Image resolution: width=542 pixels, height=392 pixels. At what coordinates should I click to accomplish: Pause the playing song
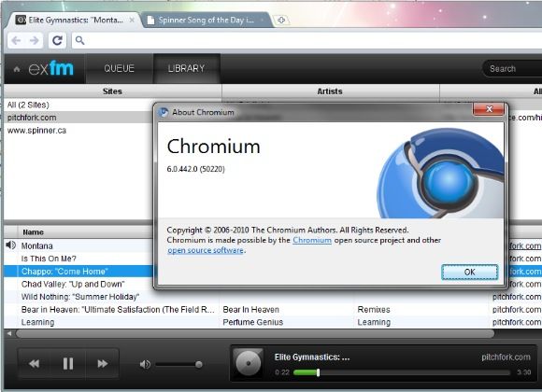pyautogui.click(x=68, y=364)
